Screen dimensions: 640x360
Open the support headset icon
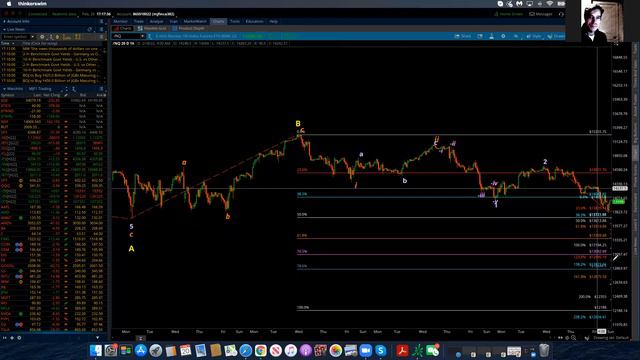tap(561, 14)
